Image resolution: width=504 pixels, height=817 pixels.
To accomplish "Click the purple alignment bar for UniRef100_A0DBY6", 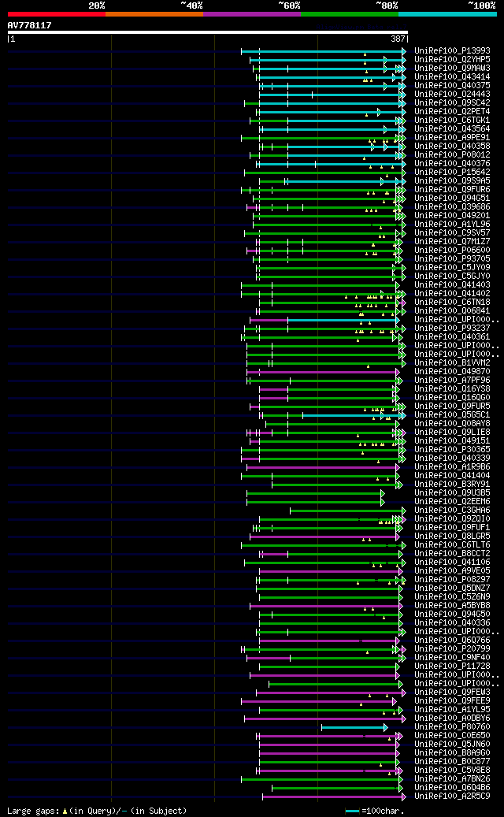I will tap(325, 719).
